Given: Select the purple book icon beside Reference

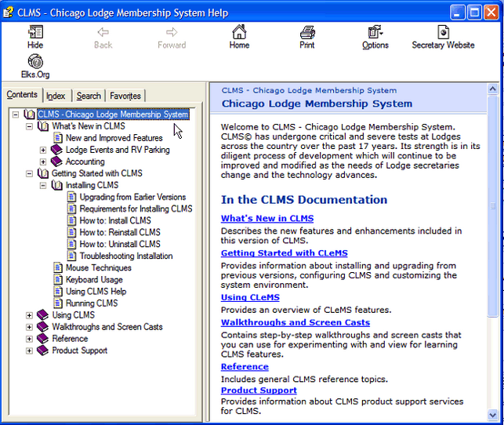Looking at the screenshot, I should [42, 339].
